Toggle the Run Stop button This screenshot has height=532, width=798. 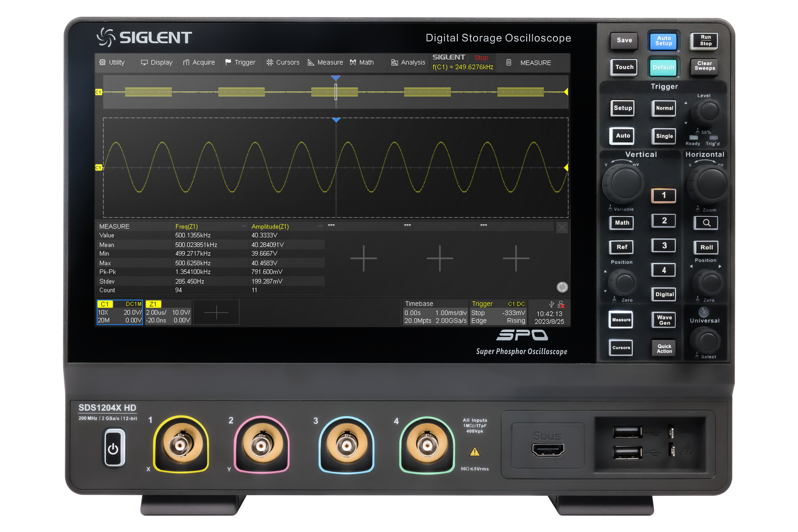[704, 41]
